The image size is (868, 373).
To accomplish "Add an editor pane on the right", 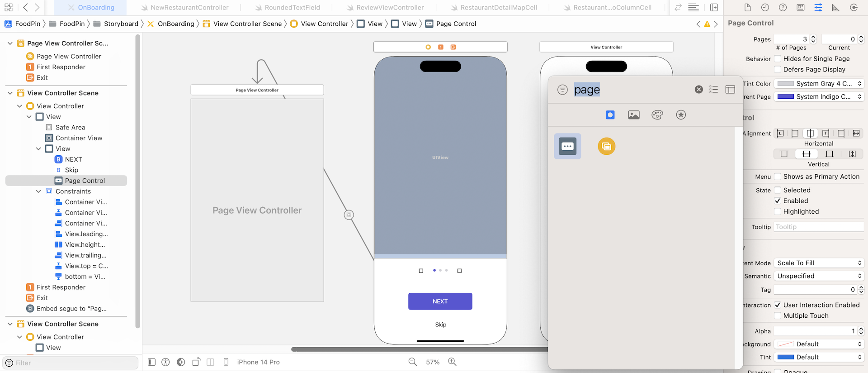I will 714,7.
